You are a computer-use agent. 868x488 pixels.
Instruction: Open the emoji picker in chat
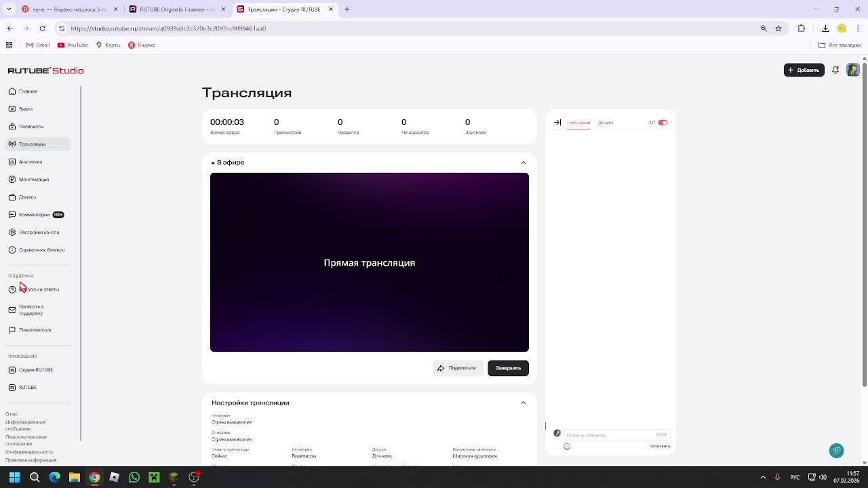pyautogui.click(x=567, y=447)
